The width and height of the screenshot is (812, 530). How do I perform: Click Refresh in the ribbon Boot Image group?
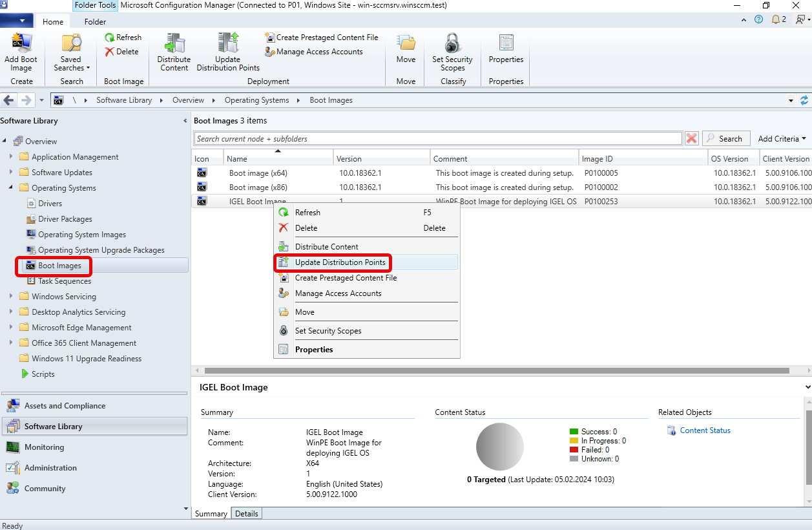click(123, 37)
